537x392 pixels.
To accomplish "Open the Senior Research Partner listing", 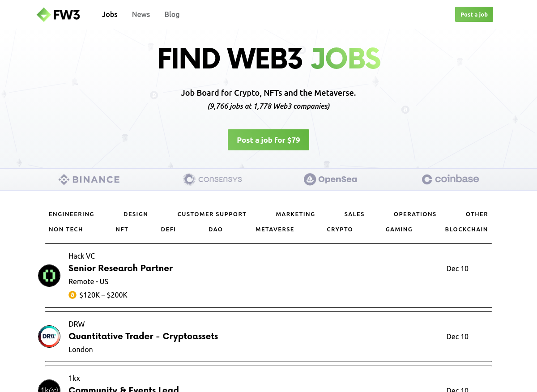I will coord(268,276).
